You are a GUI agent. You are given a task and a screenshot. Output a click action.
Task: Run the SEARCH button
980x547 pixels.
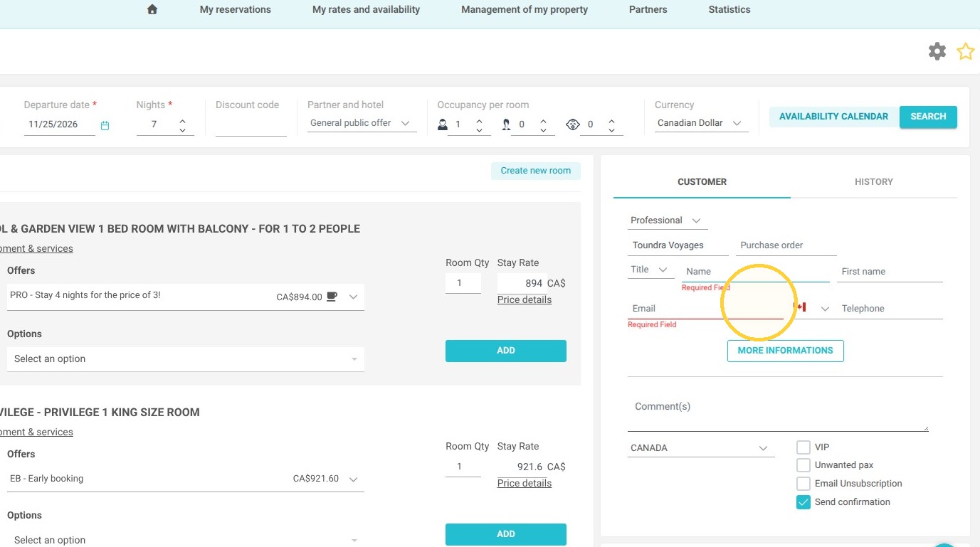pos(928,117)
